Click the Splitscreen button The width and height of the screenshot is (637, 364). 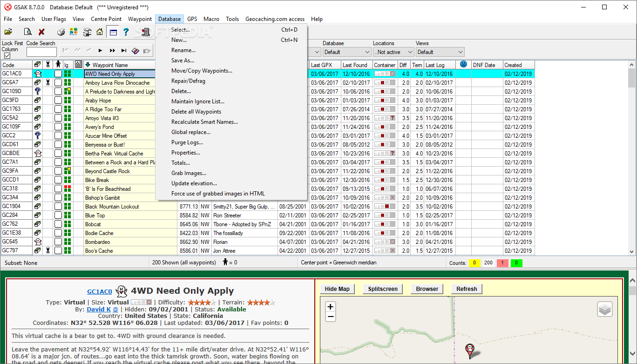coord(383,289)
